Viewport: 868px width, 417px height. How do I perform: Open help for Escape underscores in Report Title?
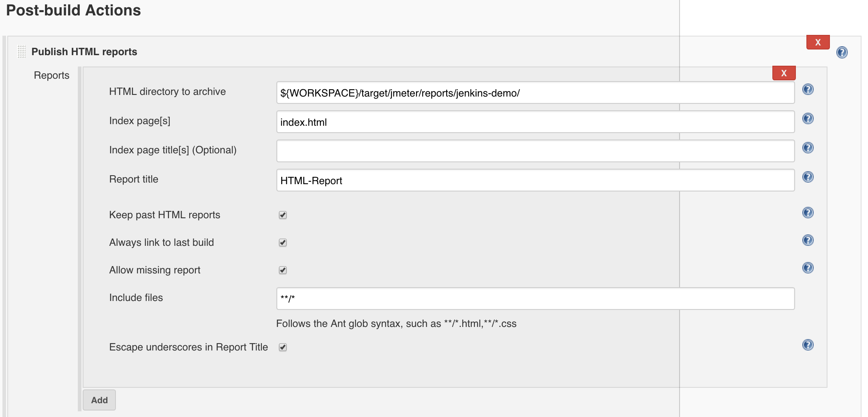tap(808, 345)
